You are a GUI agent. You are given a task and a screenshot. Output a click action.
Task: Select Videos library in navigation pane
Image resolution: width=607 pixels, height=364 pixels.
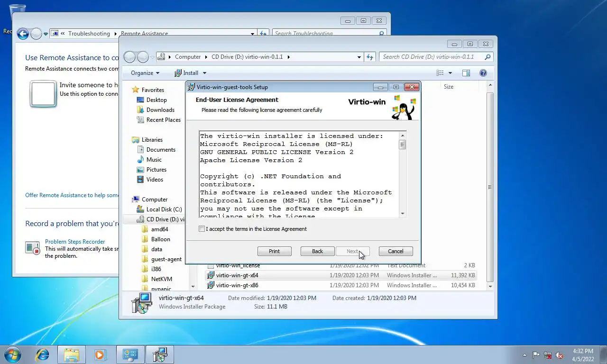155,180
